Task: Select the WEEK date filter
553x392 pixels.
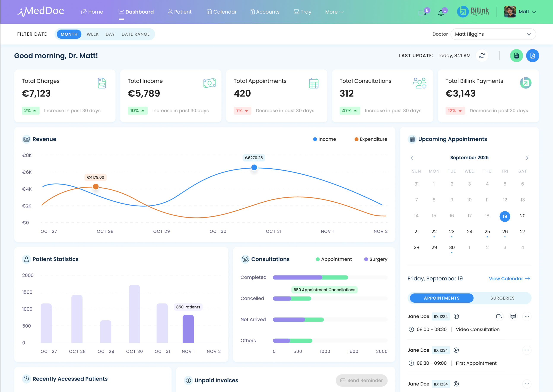Action: tap(92, 34)
